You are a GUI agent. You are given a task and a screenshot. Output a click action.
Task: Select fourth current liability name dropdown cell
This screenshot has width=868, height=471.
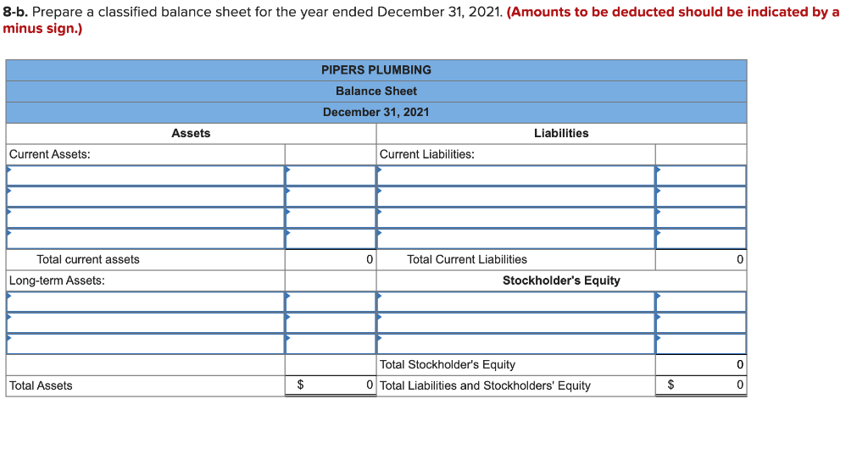point(516,239)
